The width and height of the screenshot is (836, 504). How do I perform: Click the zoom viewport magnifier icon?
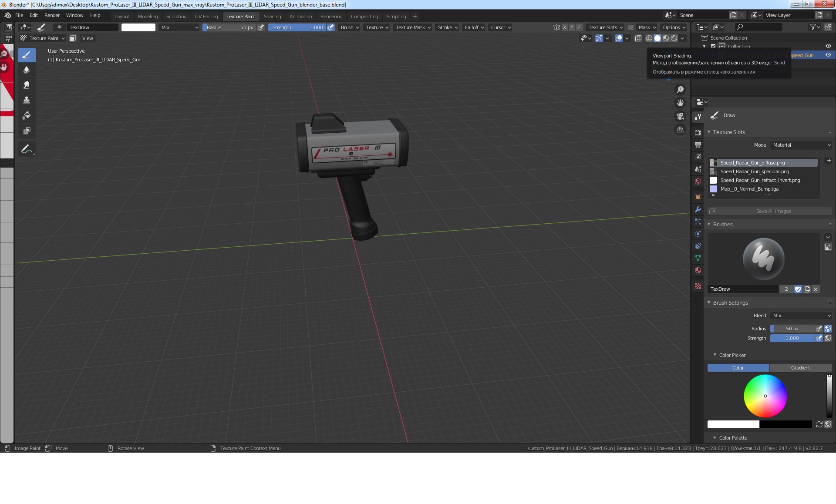(x=680, y=90)
